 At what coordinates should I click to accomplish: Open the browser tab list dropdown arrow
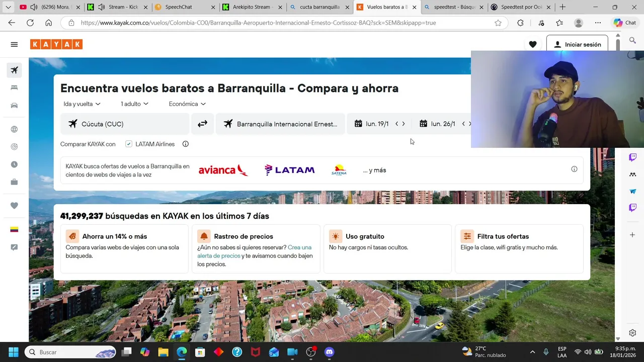tap(8, 7)
